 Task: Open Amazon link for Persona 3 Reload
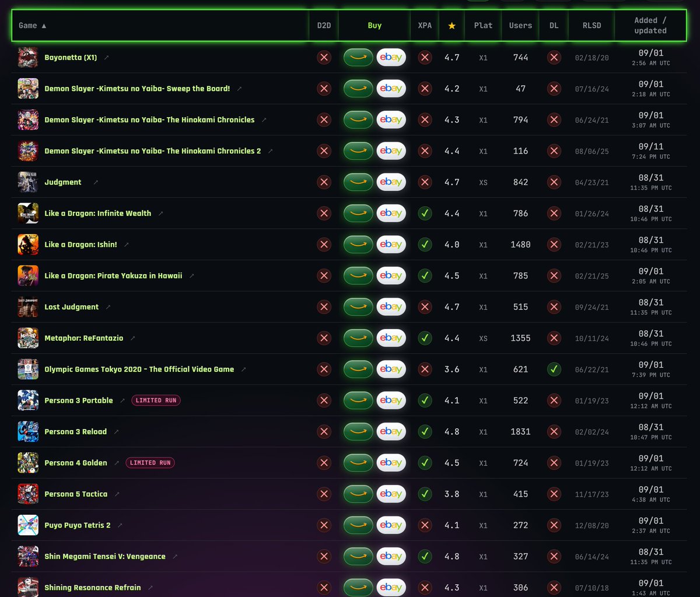(x=358, y=432)
